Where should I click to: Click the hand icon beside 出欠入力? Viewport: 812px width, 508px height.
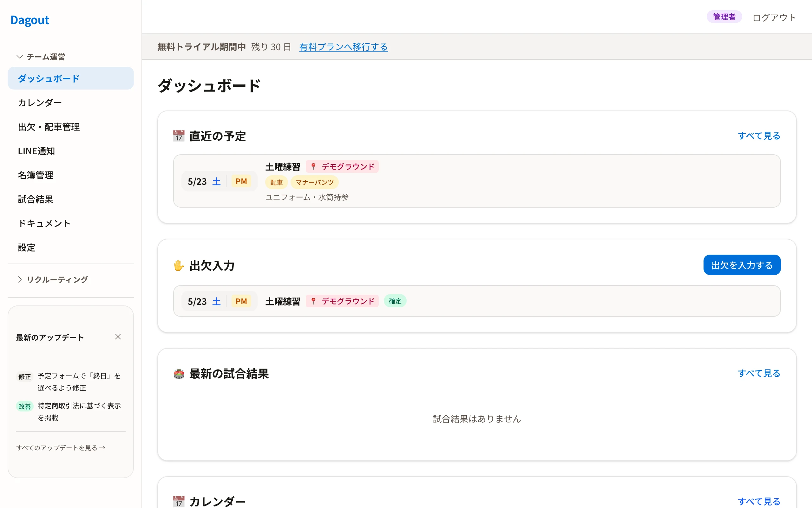click(x=179, y=265)
